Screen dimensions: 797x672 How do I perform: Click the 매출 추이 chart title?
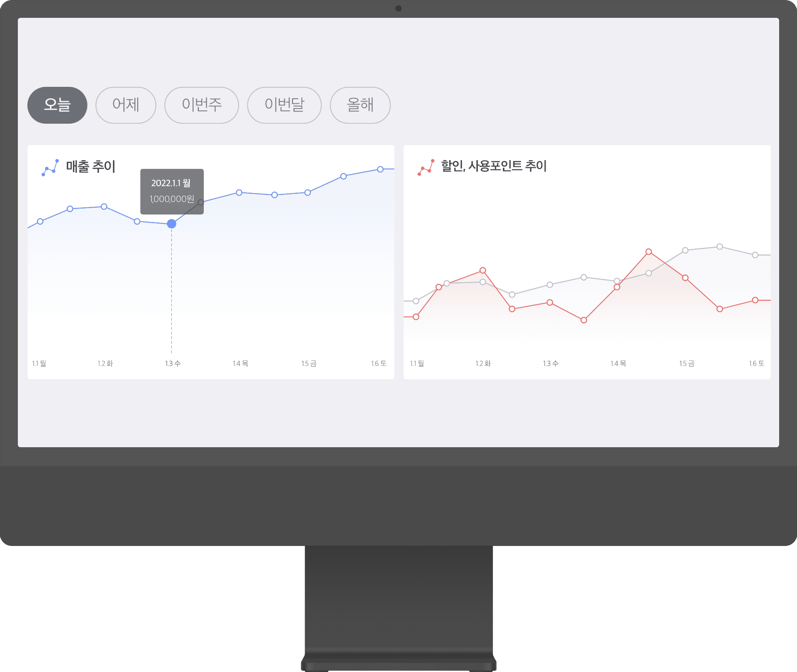(x=90, y=167)
